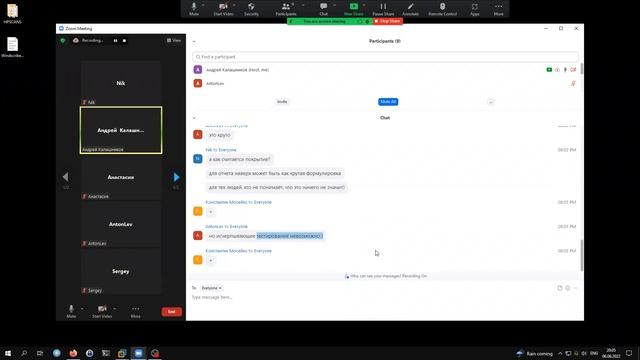The image size is (640, 360).
Task: Click green encryption shield icon in meeting window
Action: click(x=63, y=40)
